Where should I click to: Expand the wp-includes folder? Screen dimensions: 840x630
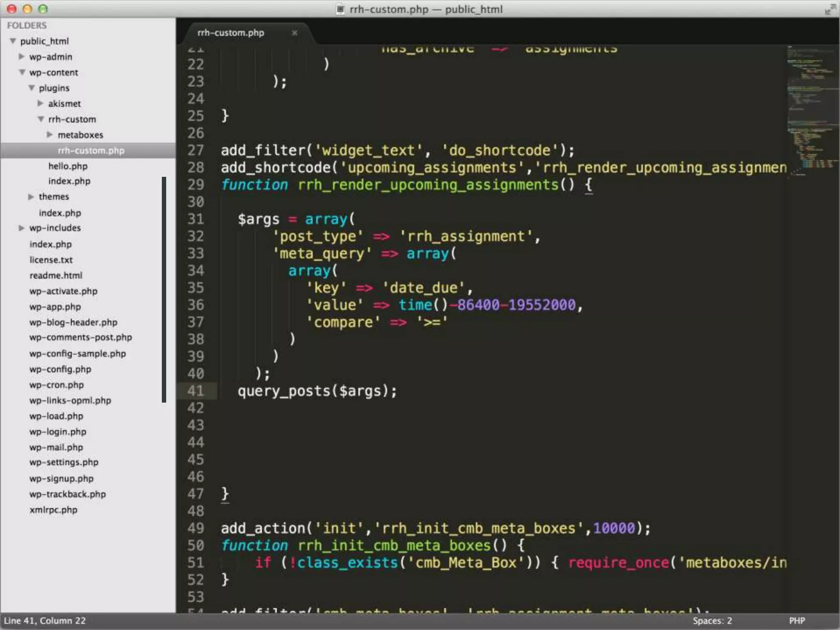click(x=22, y=228)
